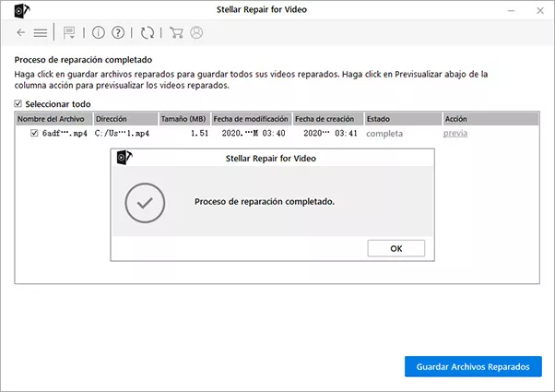The image size is (555, 392).
Task: Minimize the Stellar Repair window
Action: (x=511, y=11)
